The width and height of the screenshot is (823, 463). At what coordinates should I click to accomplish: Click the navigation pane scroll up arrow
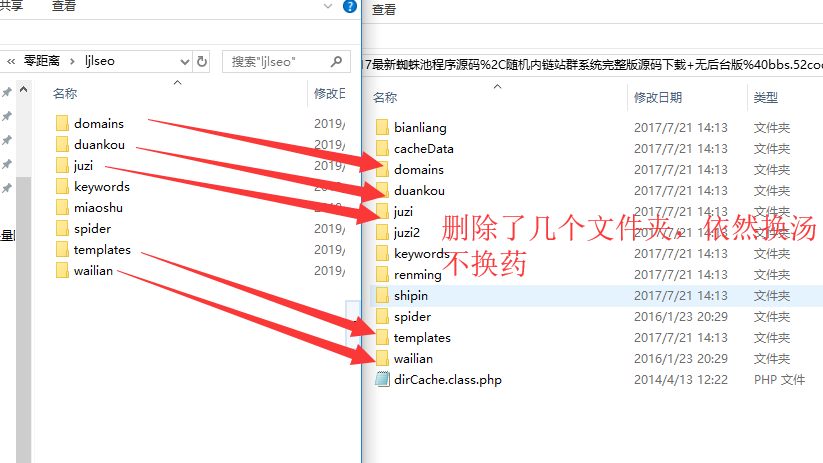click(x=24, y=90)
